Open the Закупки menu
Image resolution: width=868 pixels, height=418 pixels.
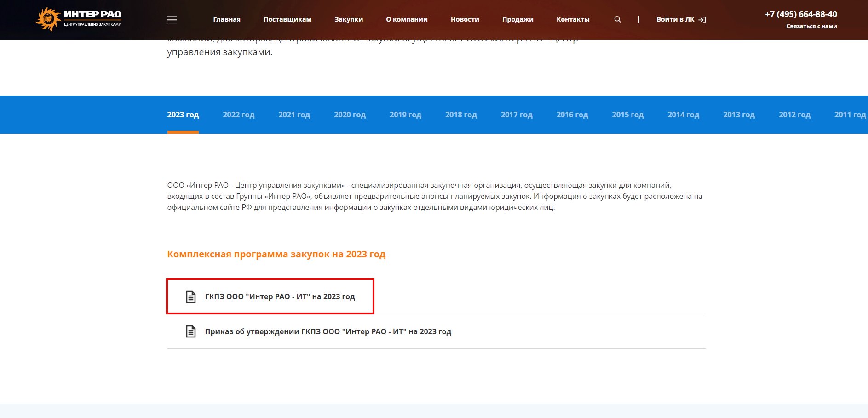point(349,19)
